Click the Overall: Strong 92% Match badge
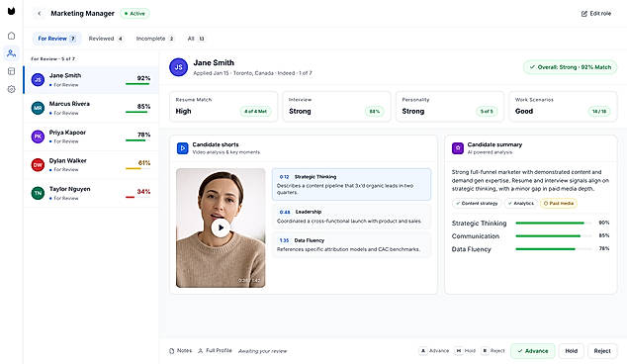 tap(571, 67)
